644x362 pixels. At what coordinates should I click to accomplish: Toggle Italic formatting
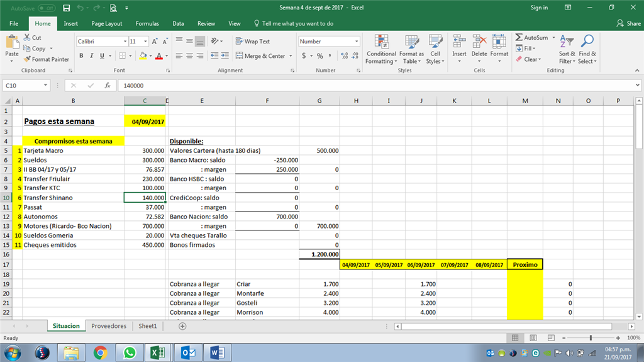[92, 56]
